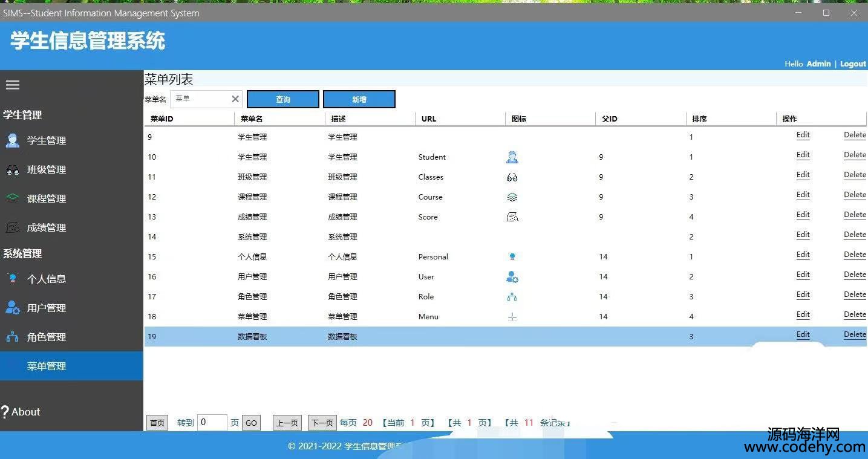This screenshot has width=868, height=459.
Task: Click the 排序 column header
Action: tap(731, 119)
